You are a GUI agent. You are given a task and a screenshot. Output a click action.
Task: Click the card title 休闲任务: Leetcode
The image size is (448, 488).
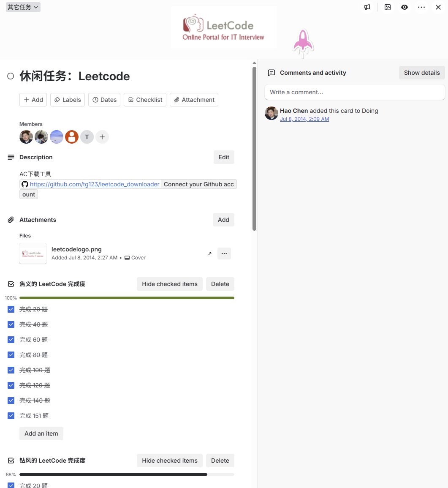75,76
